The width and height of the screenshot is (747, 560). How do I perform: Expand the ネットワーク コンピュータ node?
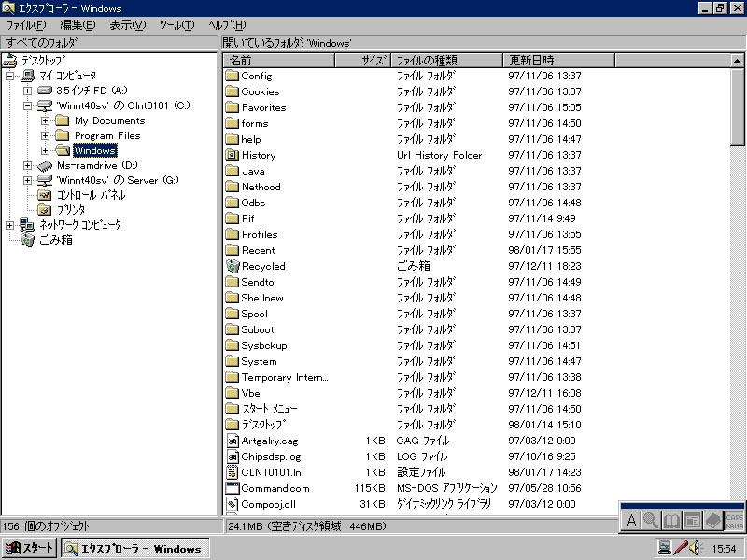click(x=9, y=225)
